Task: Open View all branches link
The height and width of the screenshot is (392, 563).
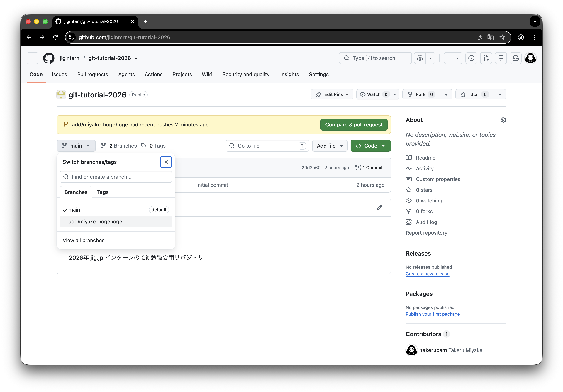Action: (x=83, y=241)
